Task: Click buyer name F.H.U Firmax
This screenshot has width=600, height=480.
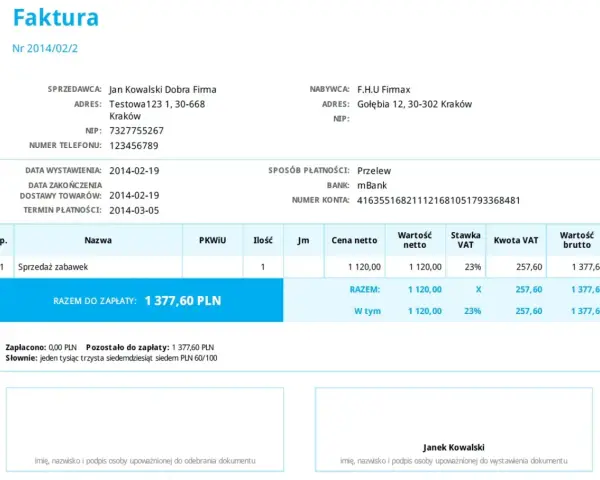Action: 383,90
